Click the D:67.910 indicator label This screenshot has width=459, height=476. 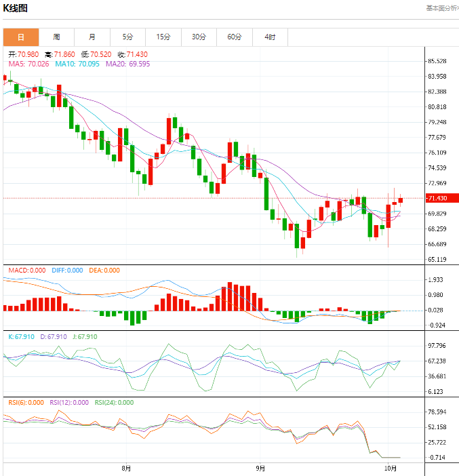tap(54, 337)
